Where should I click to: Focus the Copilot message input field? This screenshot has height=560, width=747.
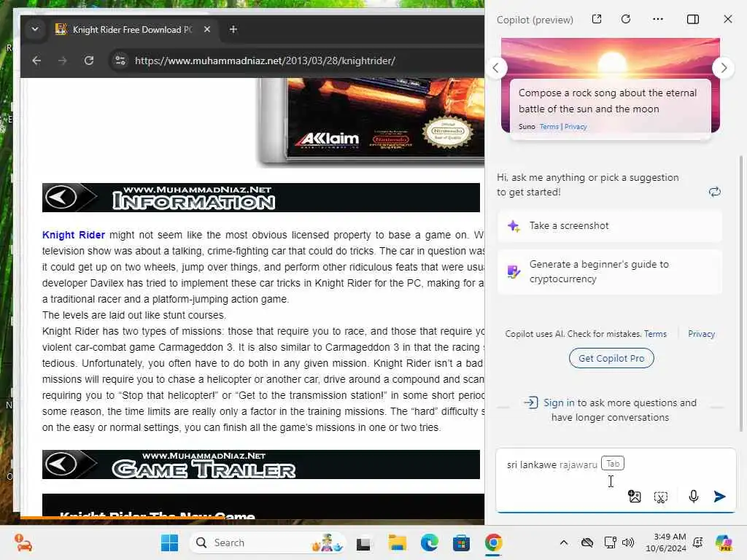pyautogui.click(x=616, y=480)
